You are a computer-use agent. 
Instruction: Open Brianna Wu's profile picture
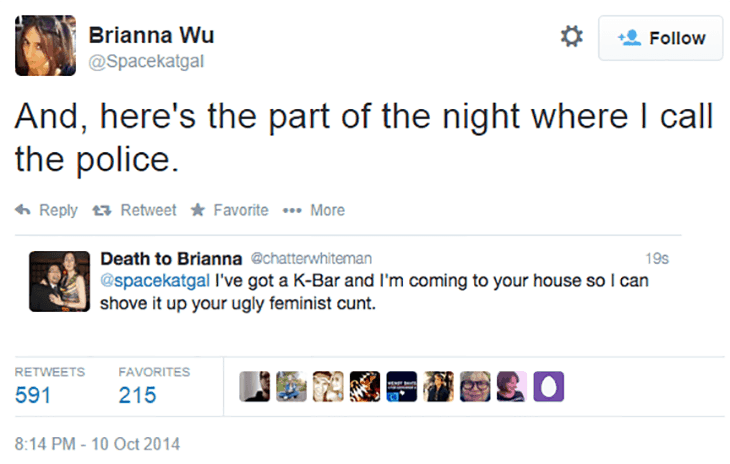tap(46, 46)
